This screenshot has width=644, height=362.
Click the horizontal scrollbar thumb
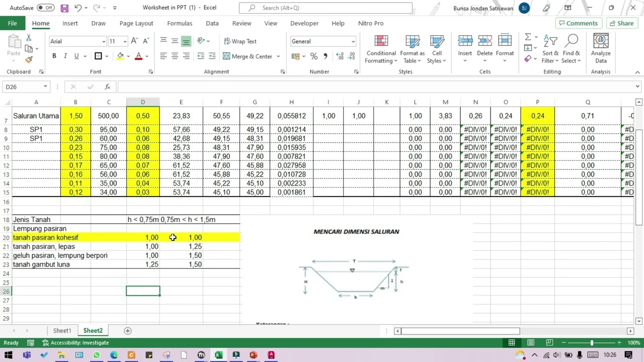(460, 331)
